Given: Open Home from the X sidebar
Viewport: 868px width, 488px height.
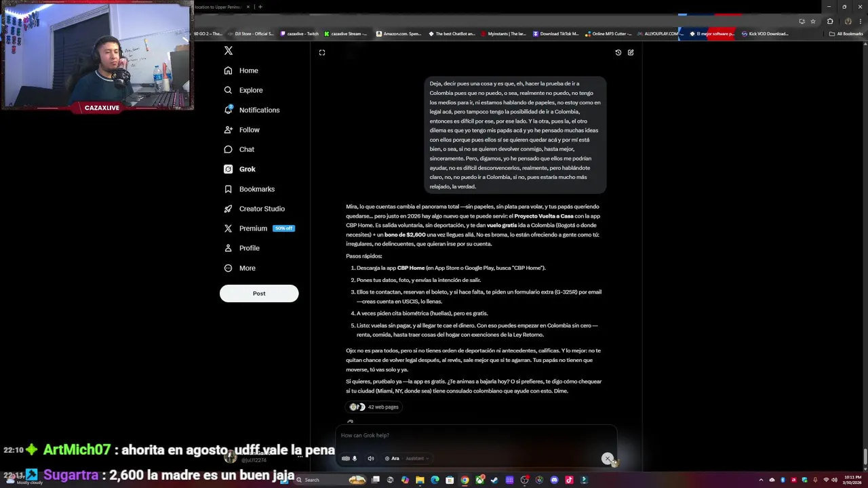Looking at the screenshot, I should click(241, 70).
